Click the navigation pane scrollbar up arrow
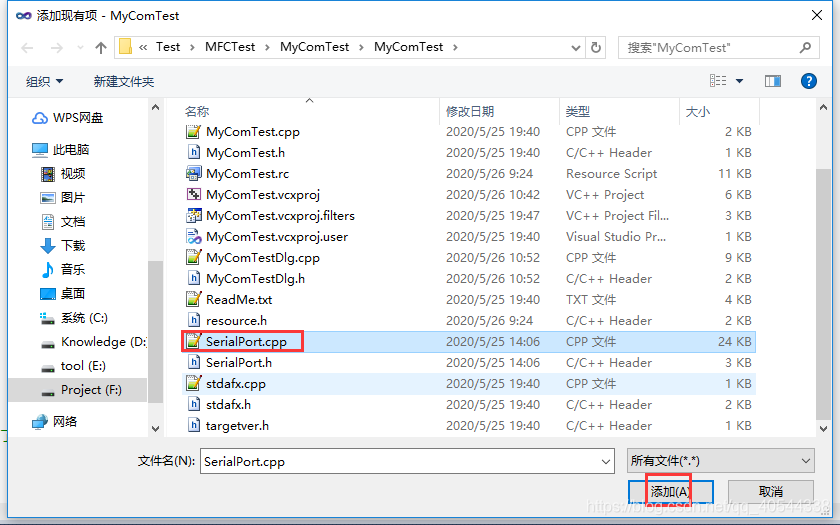The width and height of the screenshot is (840, 525). pos(155,108)
